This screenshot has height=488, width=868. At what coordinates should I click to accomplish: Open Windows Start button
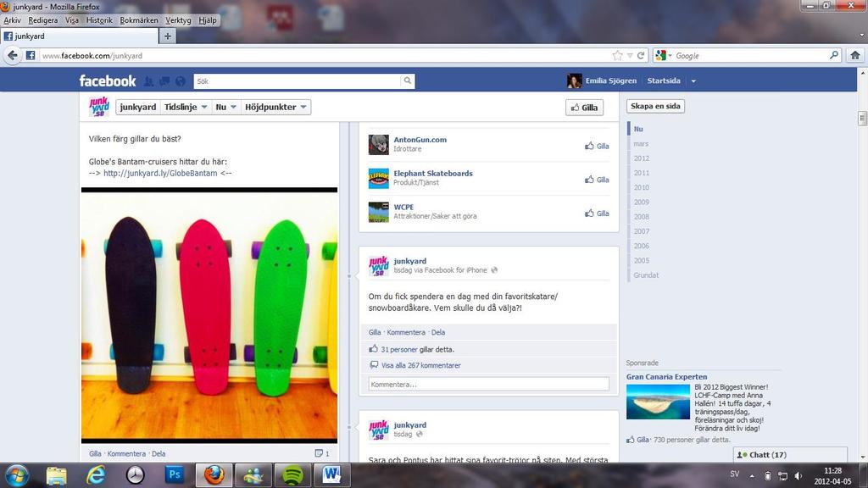[16, 475]
